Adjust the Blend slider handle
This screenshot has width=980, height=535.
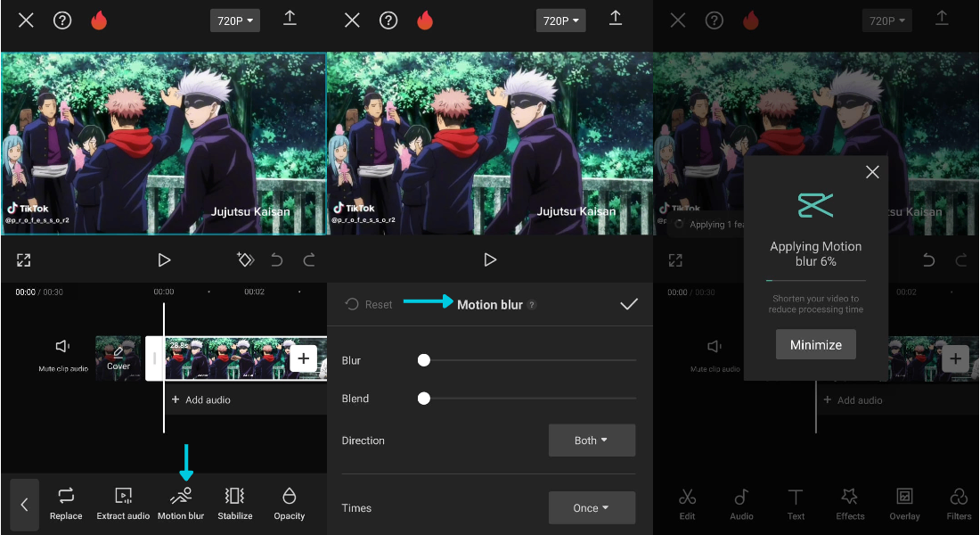pyautogui.click(x=424, y=398)
